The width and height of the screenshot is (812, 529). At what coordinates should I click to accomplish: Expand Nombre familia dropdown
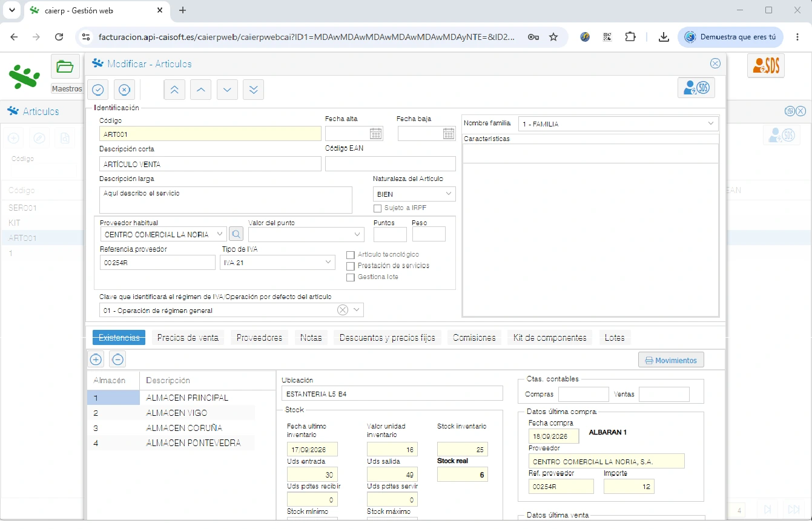(711, 123)
